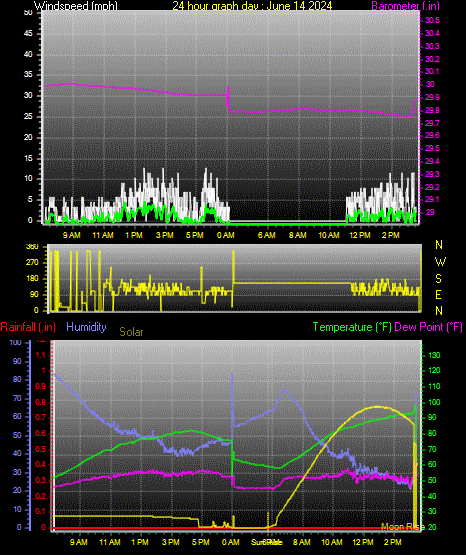The width and height of the screenshot is (466, 555).
Task: Click the 100 value on temperature scale
Action: (434, 402)
